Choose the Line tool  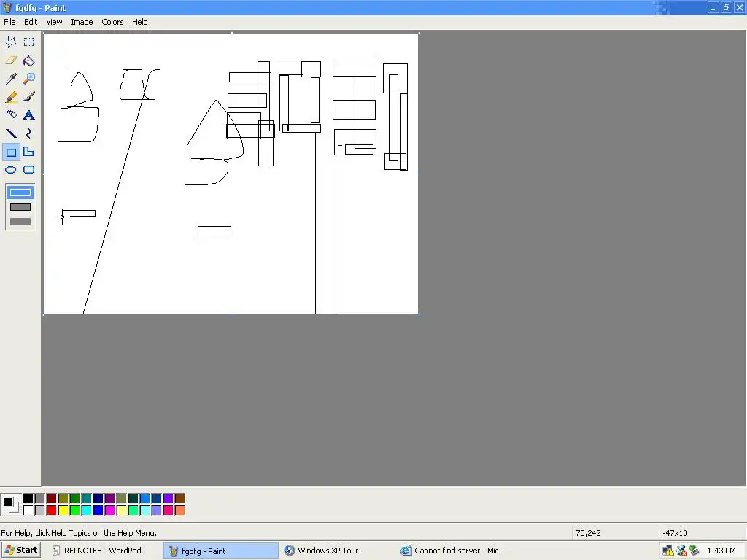[11, 134]
